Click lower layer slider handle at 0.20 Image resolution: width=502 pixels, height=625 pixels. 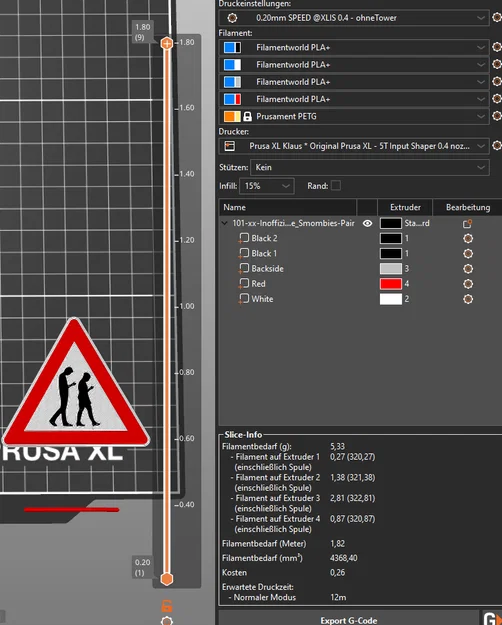[x=167, y=579]
